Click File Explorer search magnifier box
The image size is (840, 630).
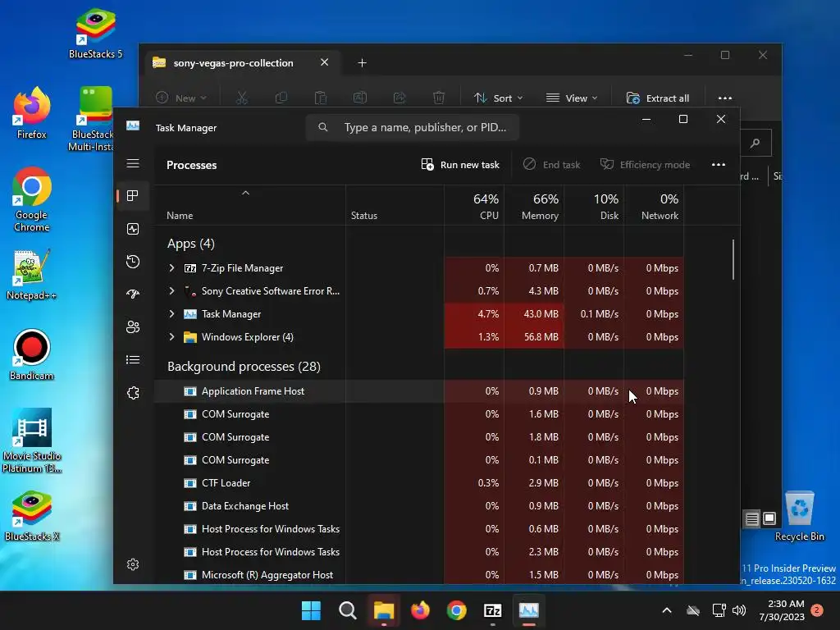(x=756, y=143)
